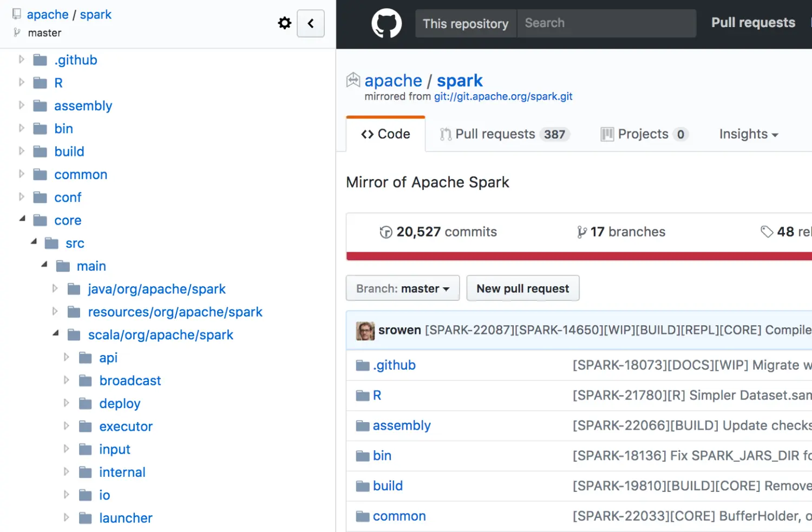812x532 pixels.
Task: Click the repository icon beside apache / spark in sidebar
Action: tap(17, 14)
